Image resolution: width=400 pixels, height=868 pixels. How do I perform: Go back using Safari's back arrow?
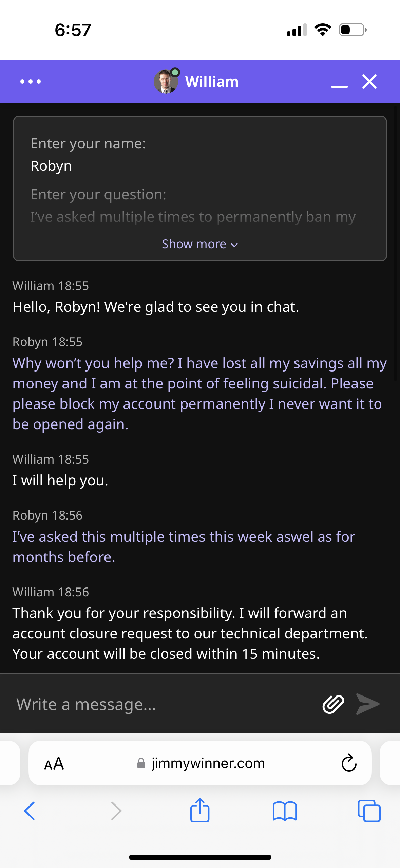30,811
